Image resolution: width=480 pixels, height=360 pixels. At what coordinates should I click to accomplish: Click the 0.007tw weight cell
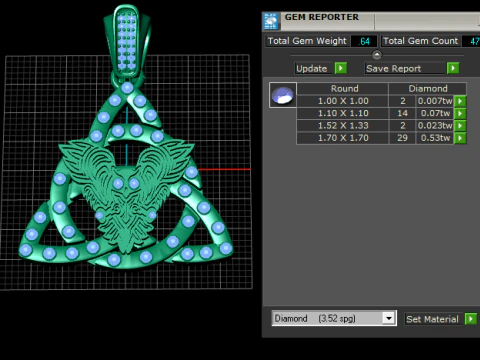(x=435, y=101)
